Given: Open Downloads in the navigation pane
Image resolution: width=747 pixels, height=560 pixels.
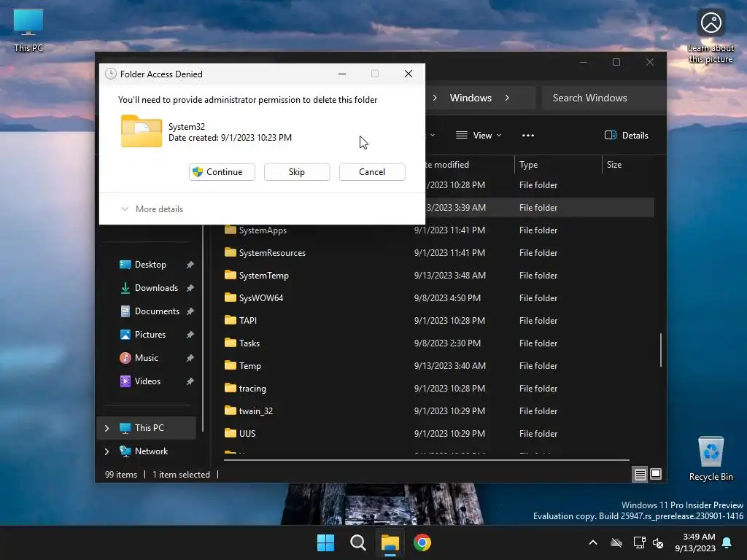Looking at the screenshot, I should point(156,288).
